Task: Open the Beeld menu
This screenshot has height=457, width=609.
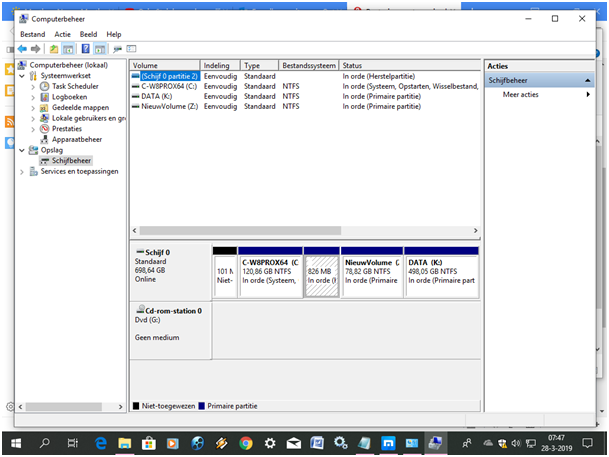Action: click(88, 34)
